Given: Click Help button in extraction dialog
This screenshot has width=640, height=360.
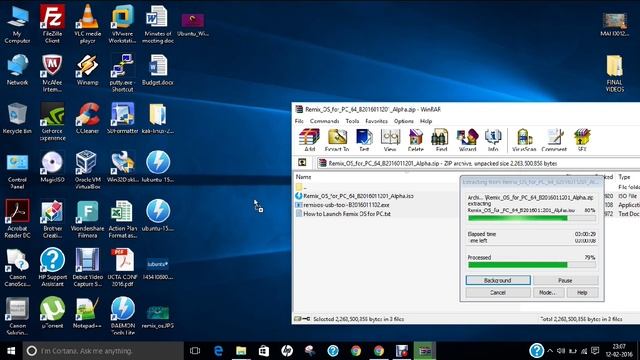Looking at the screenshot, I should coord(582,293).
